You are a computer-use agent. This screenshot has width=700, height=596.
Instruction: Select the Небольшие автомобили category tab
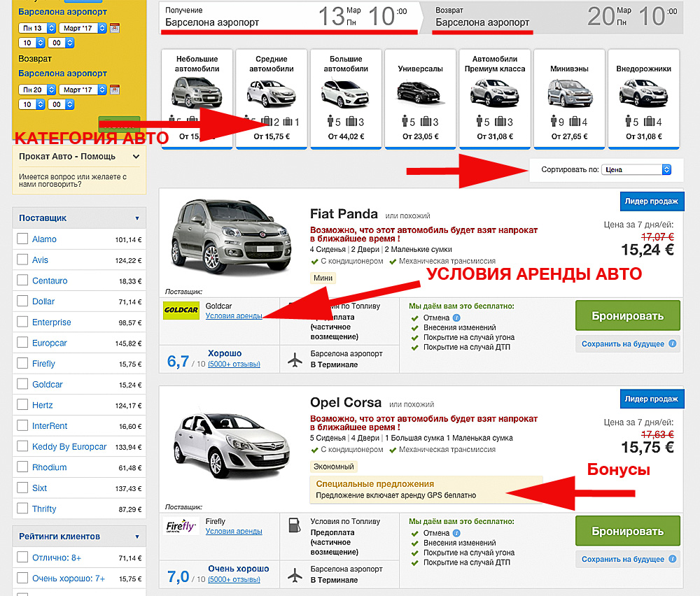pos(197,99)
